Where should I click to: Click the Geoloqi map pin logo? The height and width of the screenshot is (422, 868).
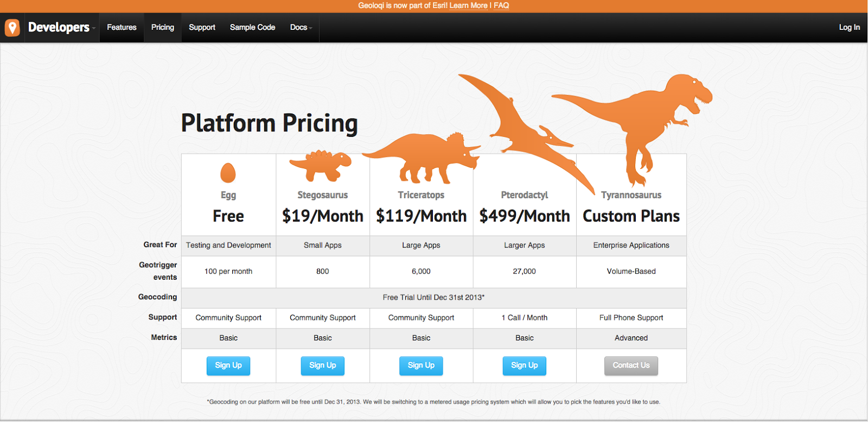click(x=12, y=28)
